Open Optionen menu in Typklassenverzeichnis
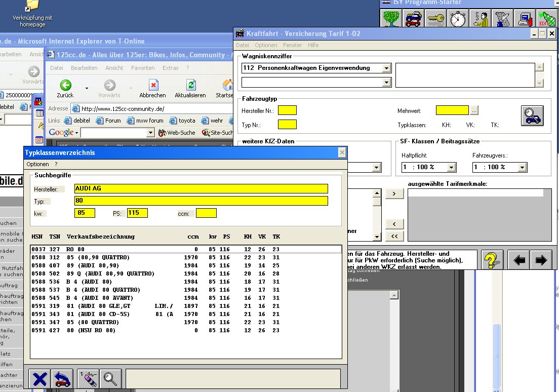Viewport: 559px width, 392px height. 37,164
